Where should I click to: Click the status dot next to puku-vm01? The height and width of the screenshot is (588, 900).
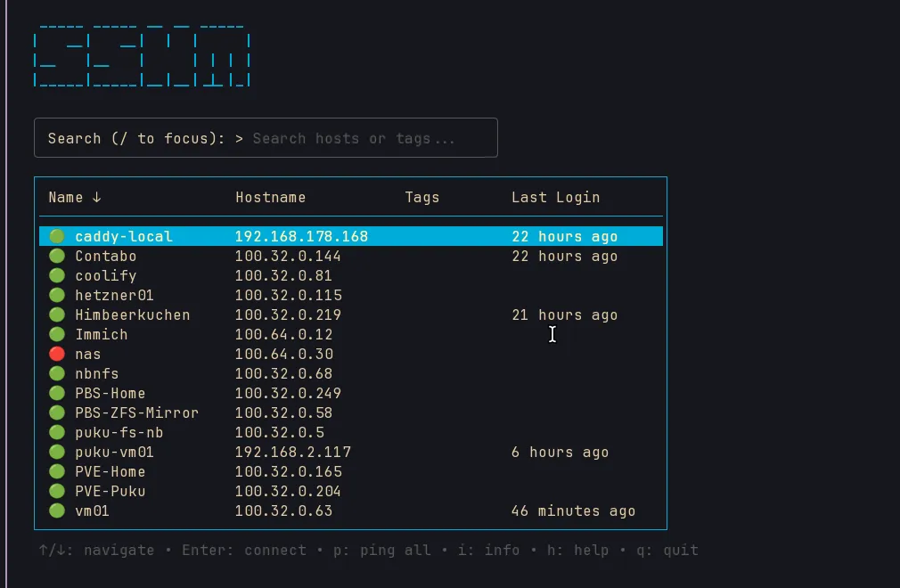(x=56, y=452)
